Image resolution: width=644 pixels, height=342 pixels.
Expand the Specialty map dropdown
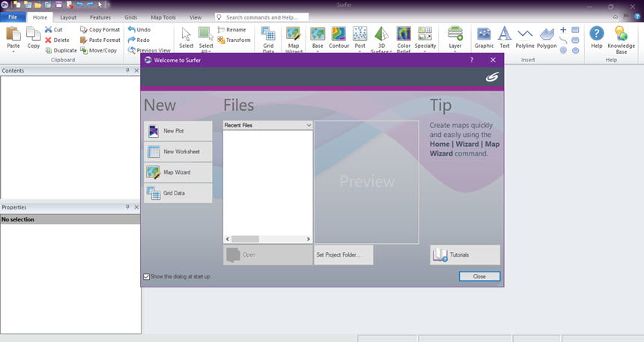(425, 52)
